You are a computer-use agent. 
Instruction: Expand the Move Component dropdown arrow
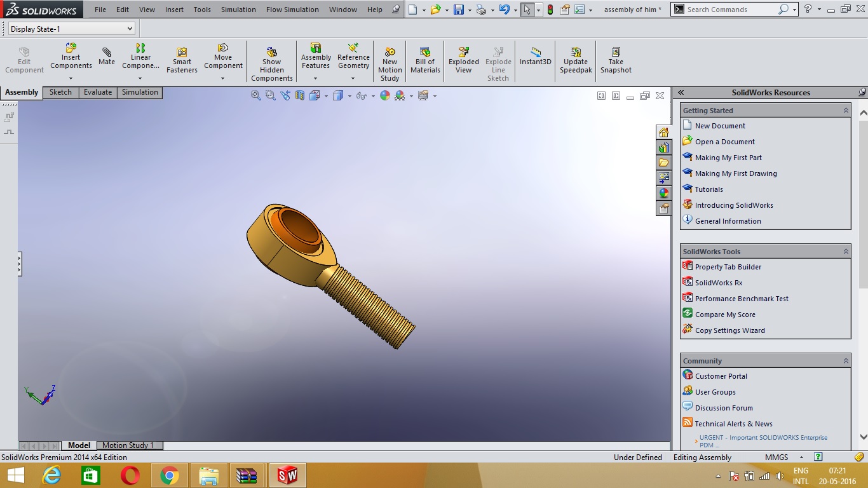223,79
